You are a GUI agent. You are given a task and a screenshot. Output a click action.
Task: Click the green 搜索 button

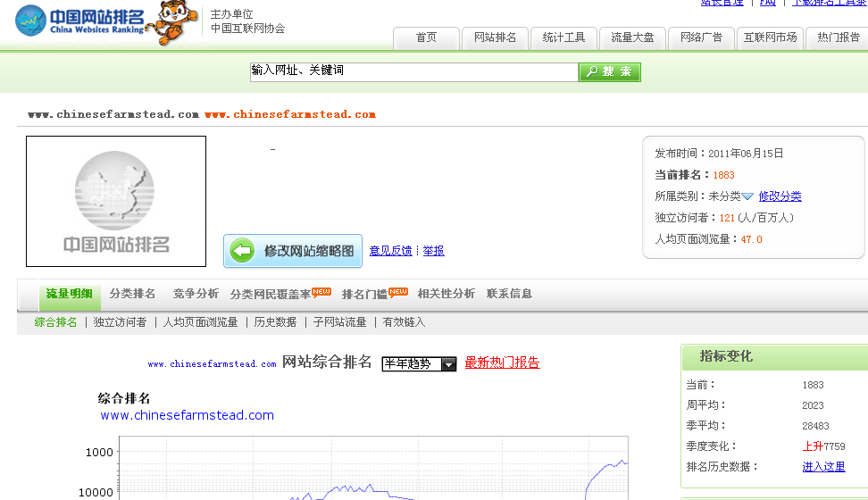point(610,72)
